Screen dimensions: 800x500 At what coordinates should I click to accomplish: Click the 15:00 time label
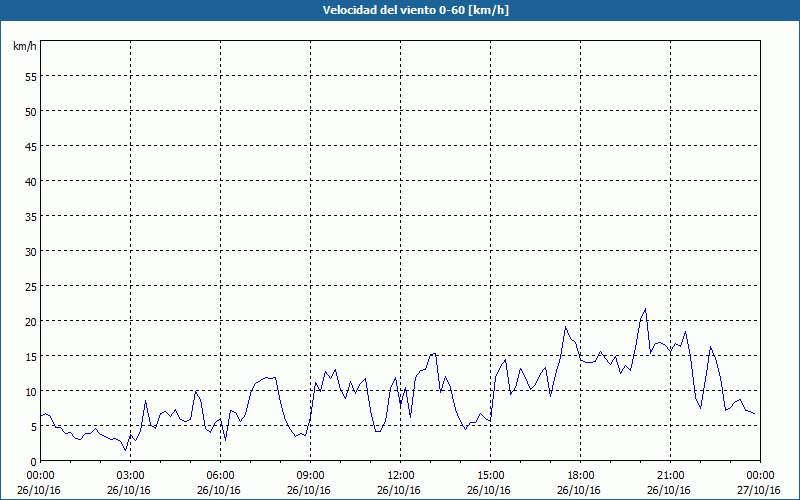(x=489, y=475)
